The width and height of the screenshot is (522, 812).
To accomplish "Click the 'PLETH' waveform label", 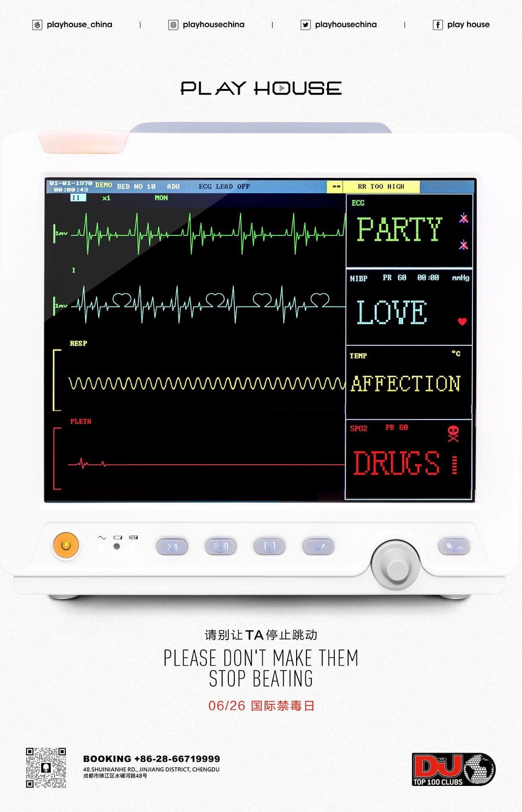I will pos(81,421).
